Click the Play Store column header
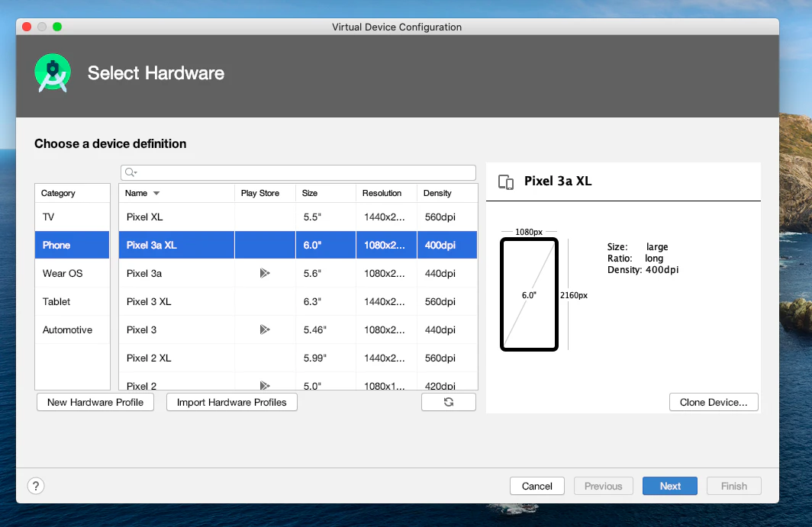 (x=265, y=193)
